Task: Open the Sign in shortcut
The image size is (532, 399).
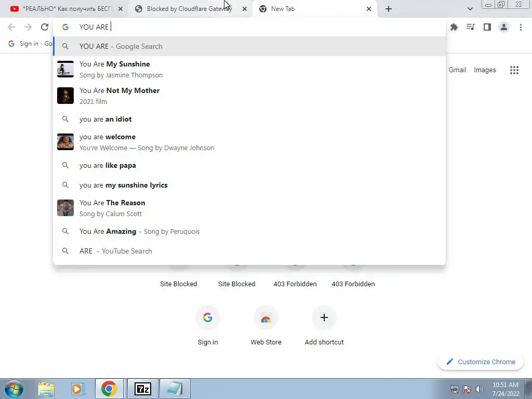Action: (208, 325)
